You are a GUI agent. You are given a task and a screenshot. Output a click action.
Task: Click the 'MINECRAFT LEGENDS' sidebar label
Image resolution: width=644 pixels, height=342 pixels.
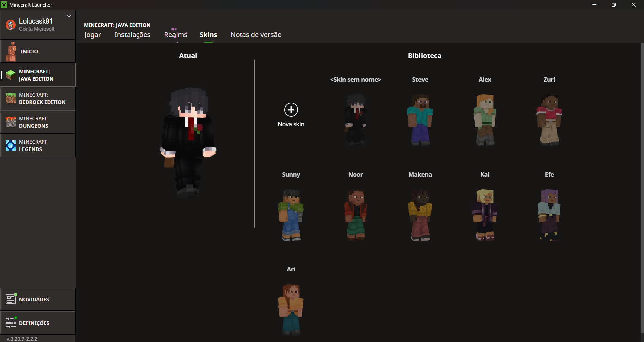point(33,145)
